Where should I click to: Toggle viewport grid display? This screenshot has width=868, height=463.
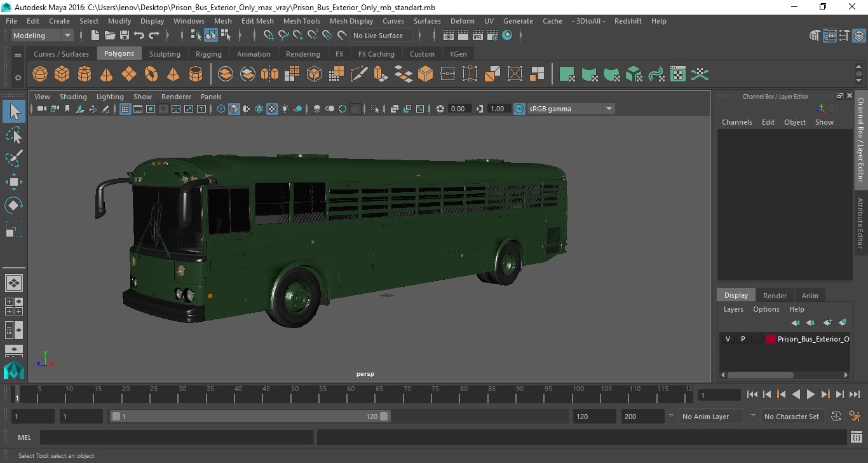125,109
